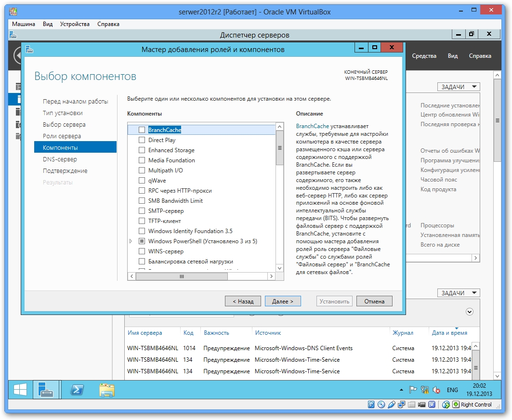Open the Средства menu in Server Manager

pos(424,56)
